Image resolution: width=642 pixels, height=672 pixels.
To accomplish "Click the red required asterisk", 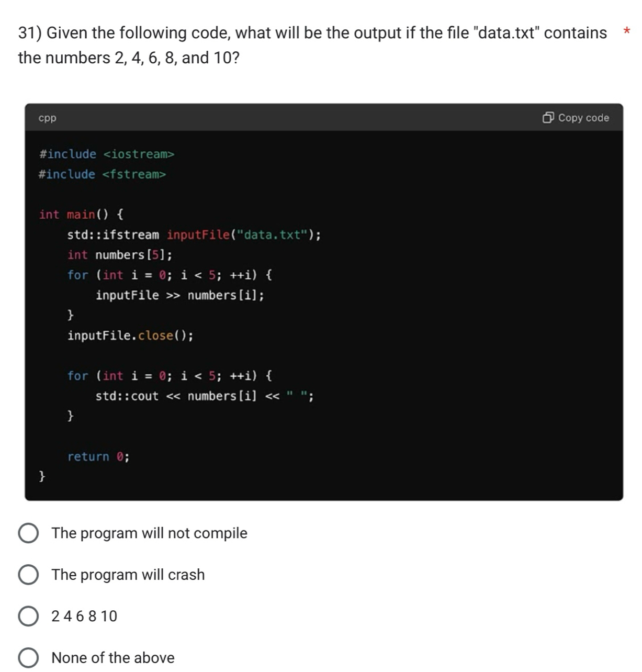I will (626, 32).
